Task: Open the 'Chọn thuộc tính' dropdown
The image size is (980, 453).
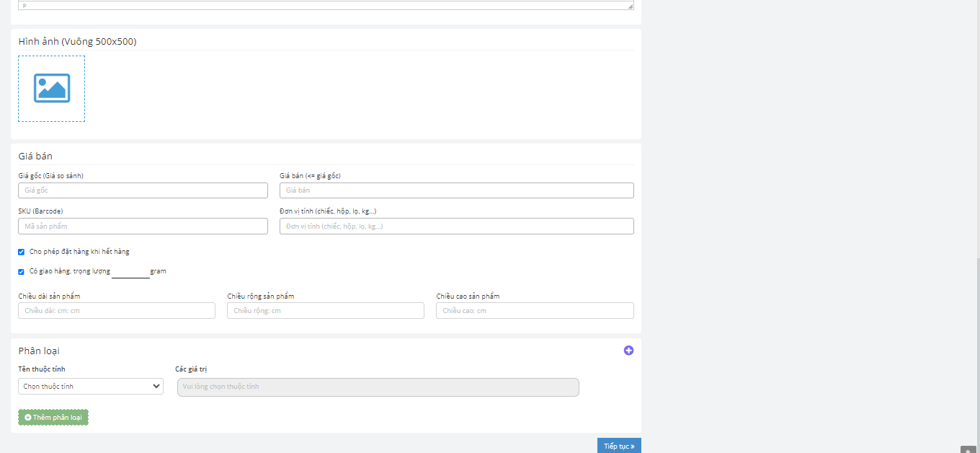Action: 91,387
